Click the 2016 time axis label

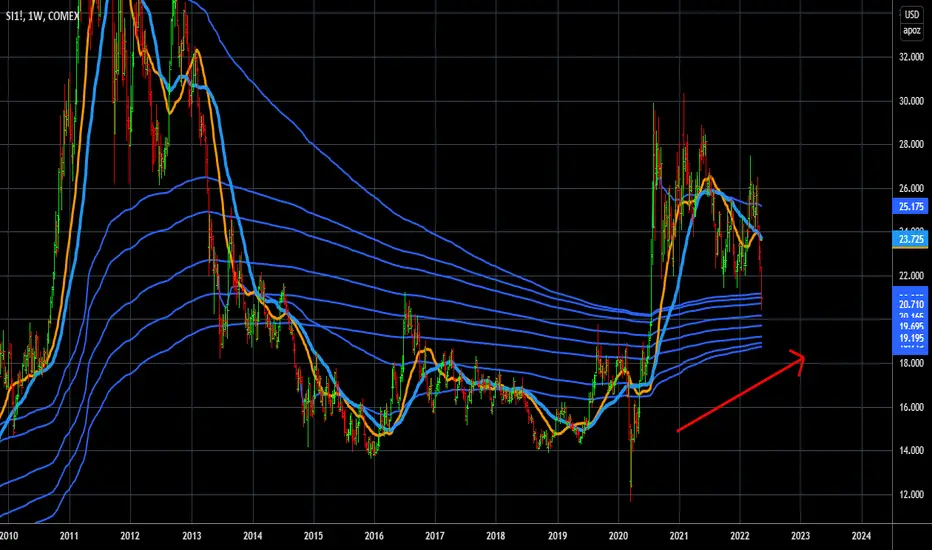pos(374,536)
